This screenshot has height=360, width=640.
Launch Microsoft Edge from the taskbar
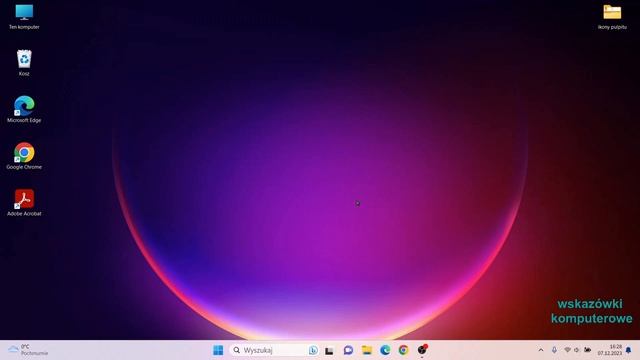tap(385, 350)
